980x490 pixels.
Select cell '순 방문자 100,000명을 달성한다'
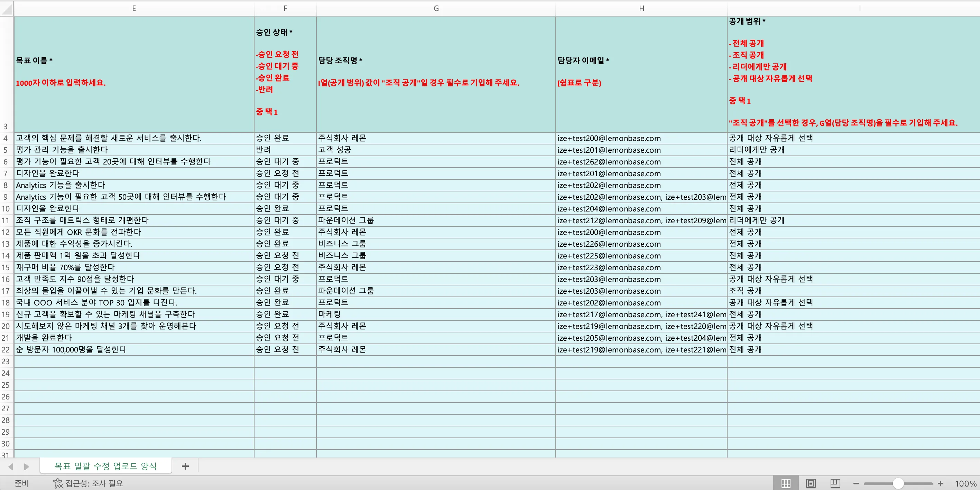[x=134, y=350]
